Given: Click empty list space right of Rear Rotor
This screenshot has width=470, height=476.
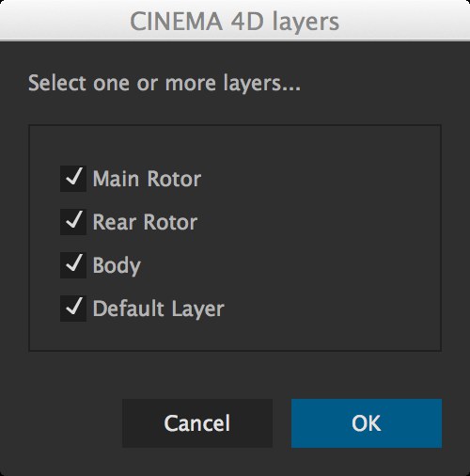Looking at the screenshot, I should 318,222.
